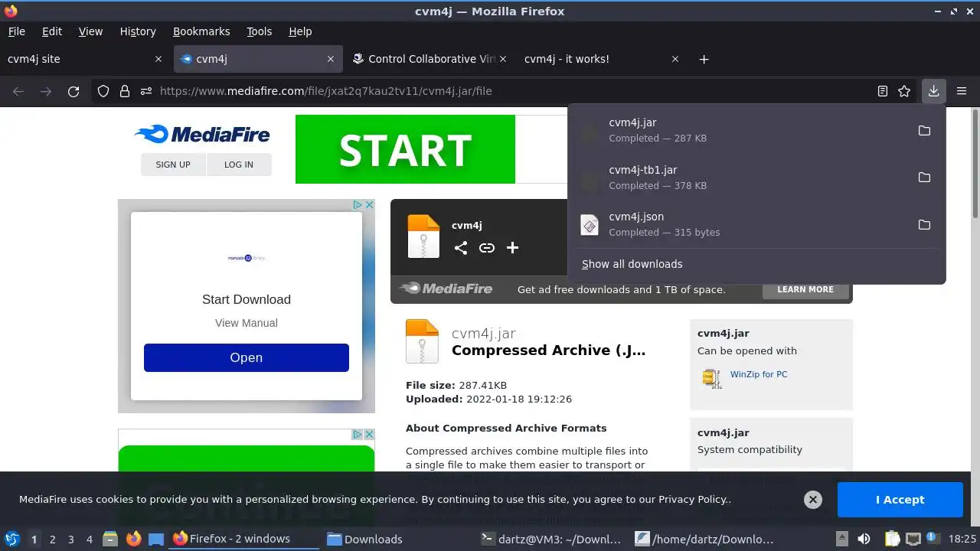Viewport: 980px width, 551px height.
Task: Toggle reader view icon in address bar
Action: (883, 91)
